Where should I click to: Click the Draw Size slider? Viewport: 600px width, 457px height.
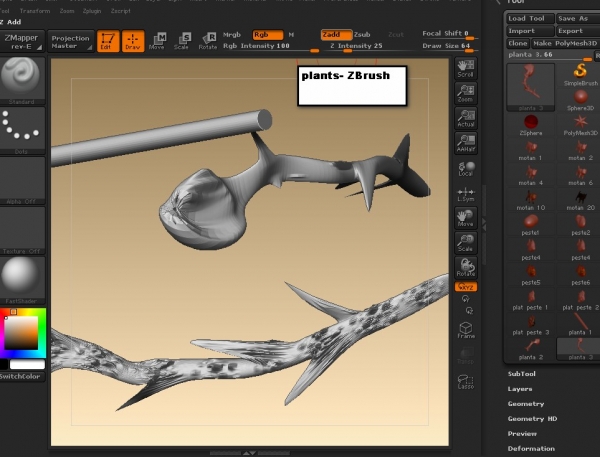point(448,46)
